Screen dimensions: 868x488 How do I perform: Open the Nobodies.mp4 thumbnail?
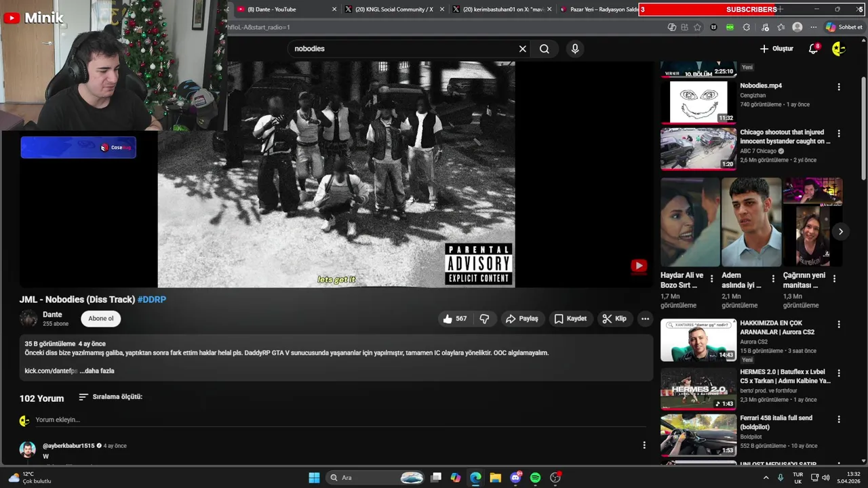[x=698, y=102]
